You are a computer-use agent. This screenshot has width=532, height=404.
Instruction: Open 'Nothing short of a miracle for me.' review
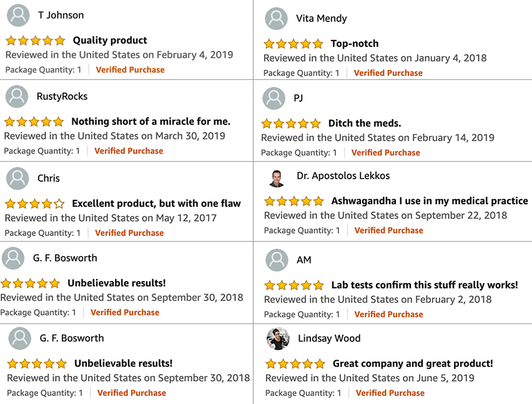(151, 121)
